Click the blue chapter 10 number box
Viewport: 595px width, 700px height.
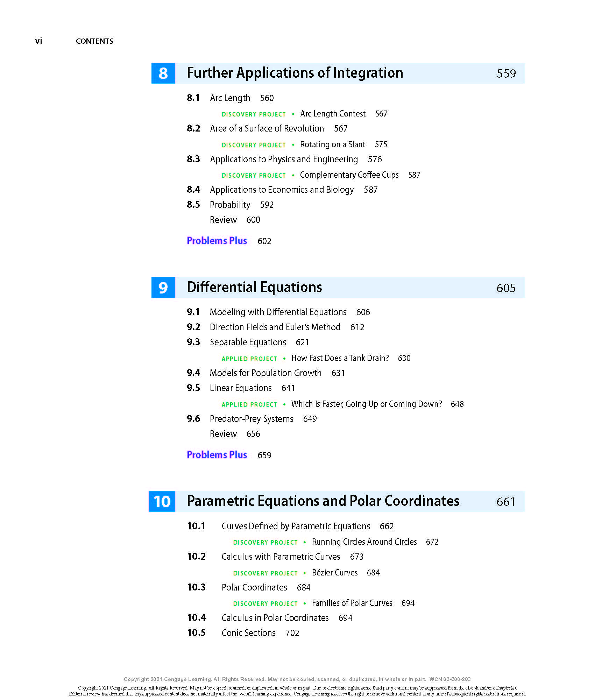click(x=162, y=502)
